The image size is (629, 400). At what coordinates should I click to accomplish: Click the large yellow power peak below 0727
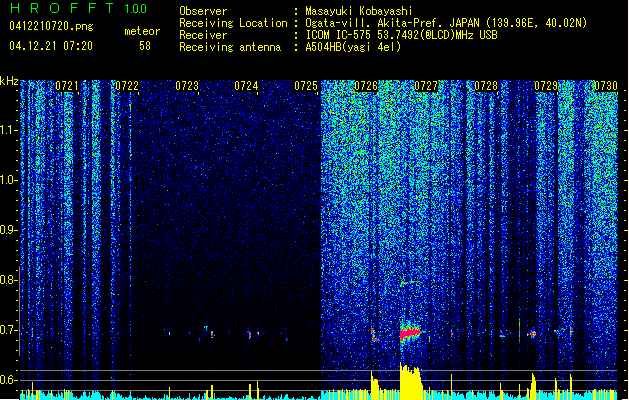point(411,381)
